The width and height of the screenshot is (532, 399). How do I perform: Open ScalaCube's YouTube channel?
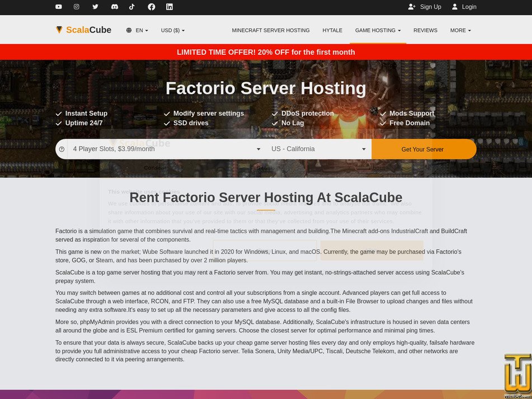(58, 7)
